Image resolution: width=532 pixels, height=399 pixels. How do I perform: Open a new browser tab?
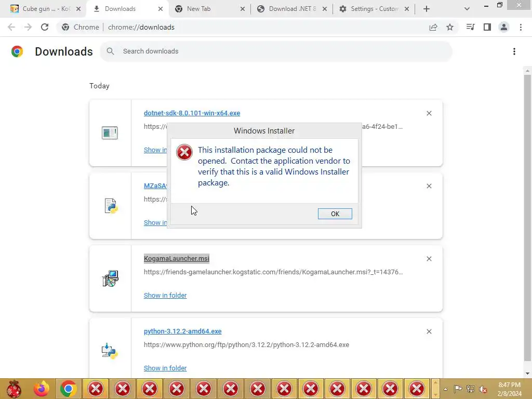click(427, 9)
